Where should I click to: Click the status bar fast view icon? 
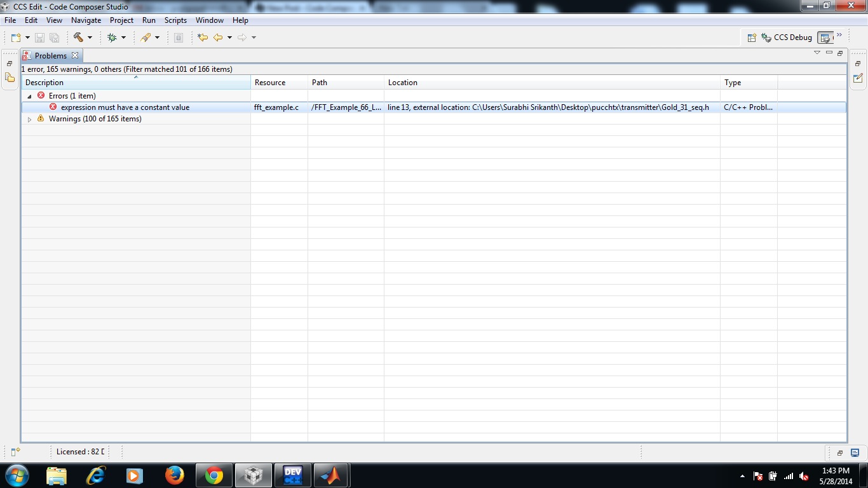click(x=16, y=452)
